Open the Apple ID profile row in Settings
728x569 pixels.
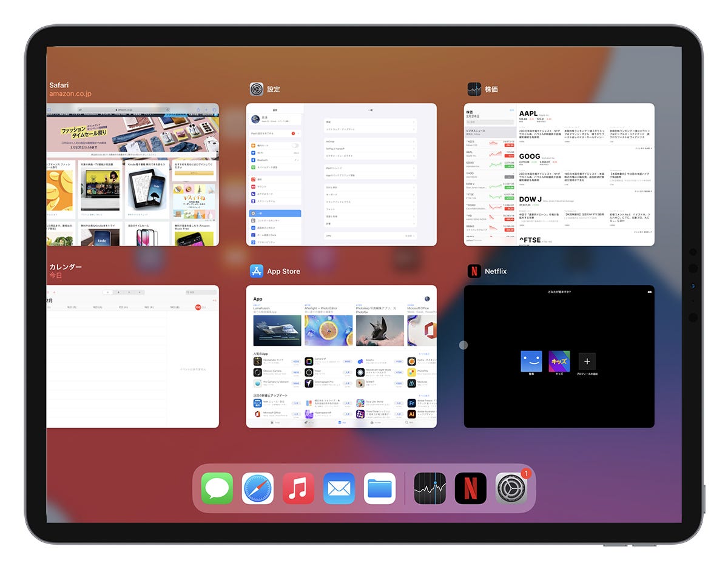(275, 120)
